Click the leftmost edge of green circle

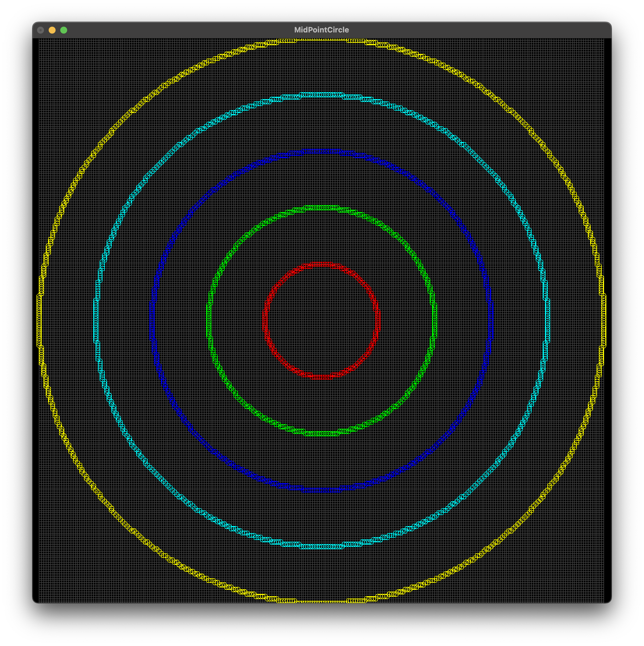pos(209,321)
